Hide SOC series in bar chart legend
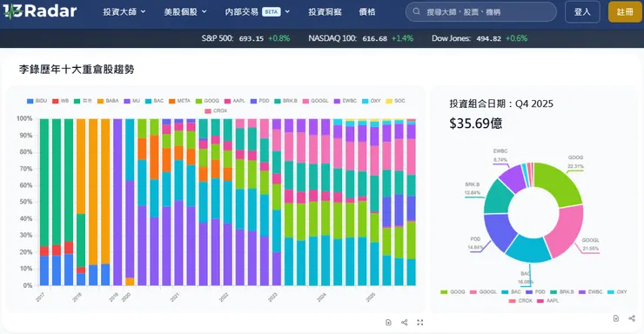The height and width of the screenshot is (334, 644). pyautogui.click(x=395, y=101)
